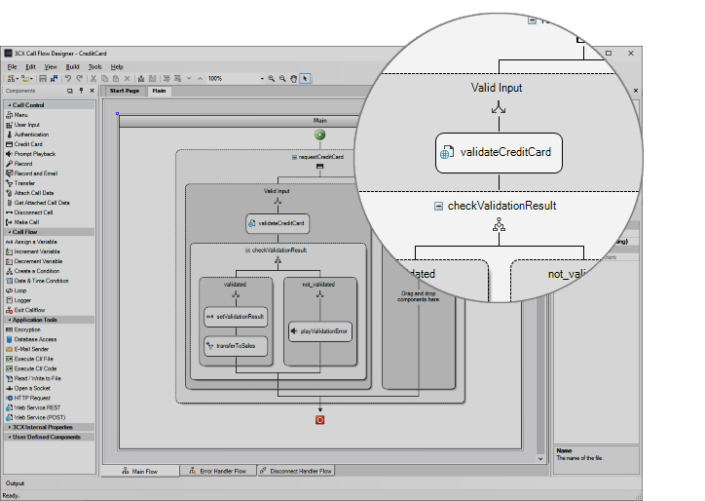Click the red end node

(x=320, y=420)
